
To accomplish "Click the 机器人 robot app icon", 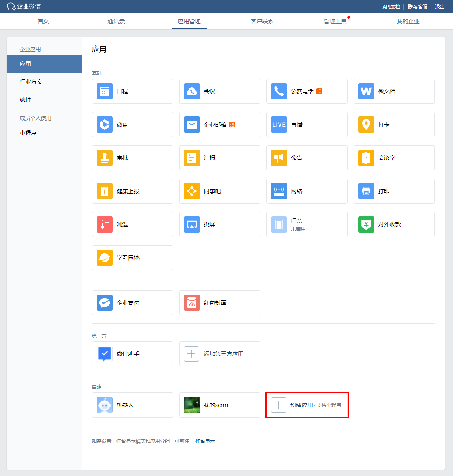I will [x=105, y=405].
